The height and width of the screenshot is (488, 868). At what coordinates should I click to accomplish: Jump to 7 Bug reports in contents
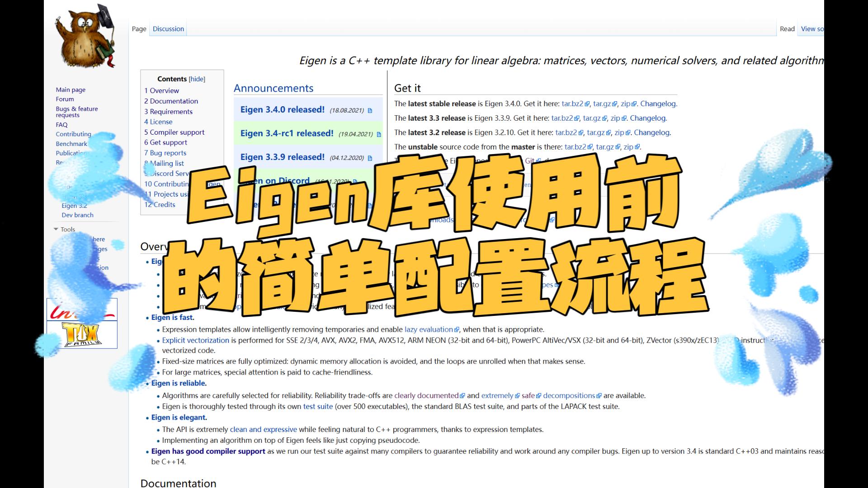click(x=165, y=153)
